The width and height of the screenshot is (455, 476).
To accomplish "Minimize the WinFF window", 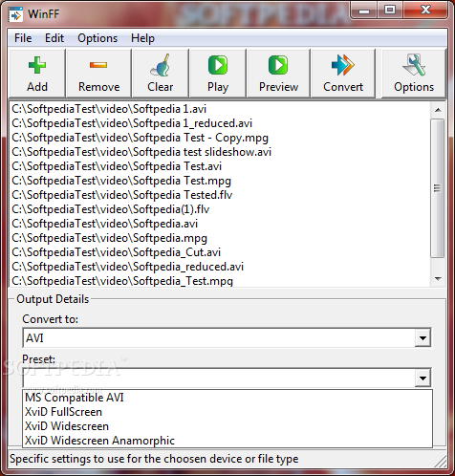I will tap(364, 11).
